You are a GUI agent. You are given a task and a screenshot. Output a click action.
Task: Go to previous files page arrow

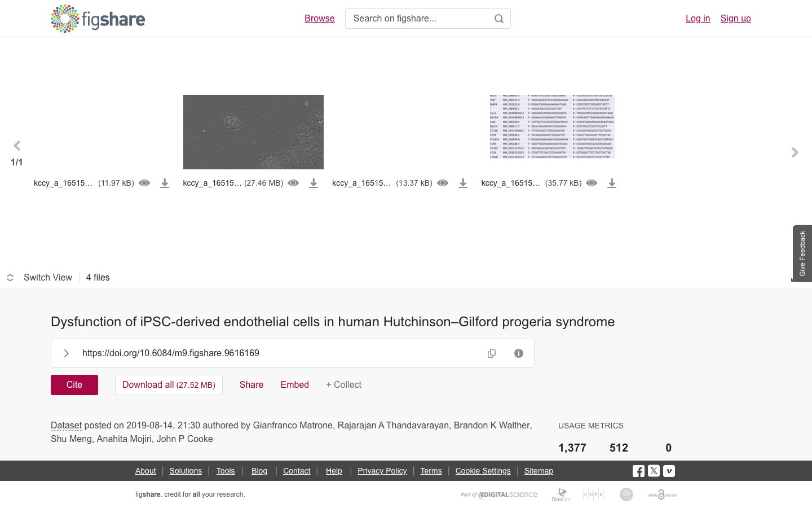[x=17, y=146]
